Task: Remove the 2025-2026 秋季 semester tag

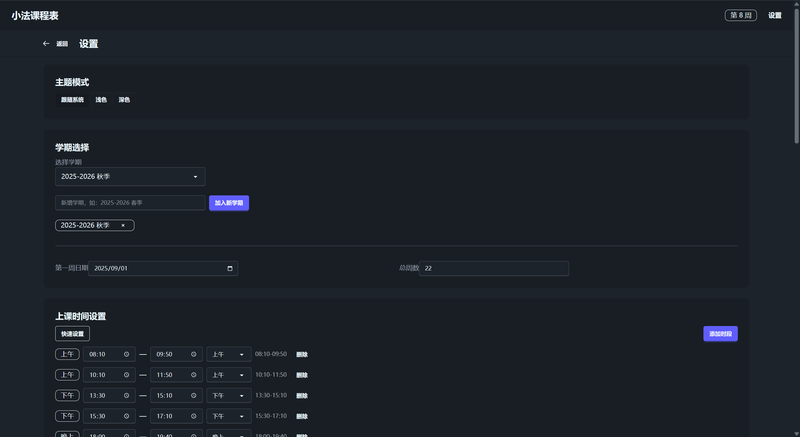Action: point(123,225)
